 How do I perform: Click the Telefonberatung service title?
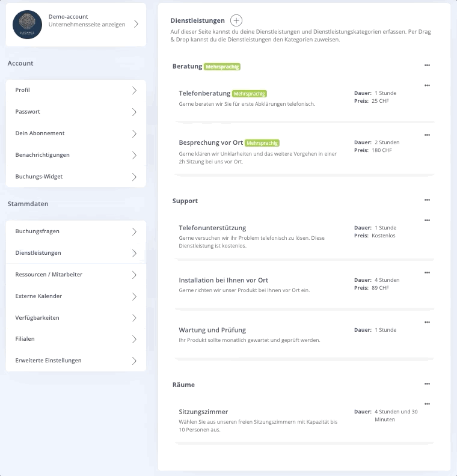pos(204,94)
